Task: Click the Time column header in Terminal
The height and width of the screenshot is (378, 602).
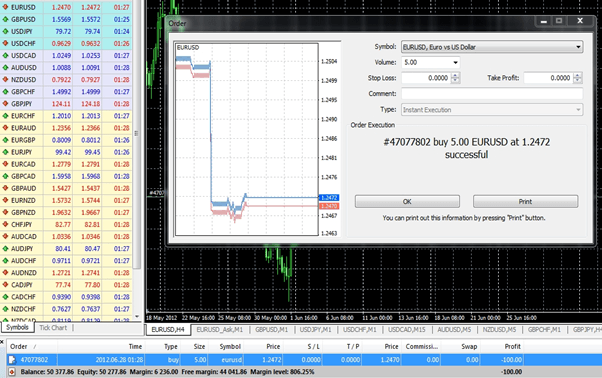Action: [x=101, y=347]
